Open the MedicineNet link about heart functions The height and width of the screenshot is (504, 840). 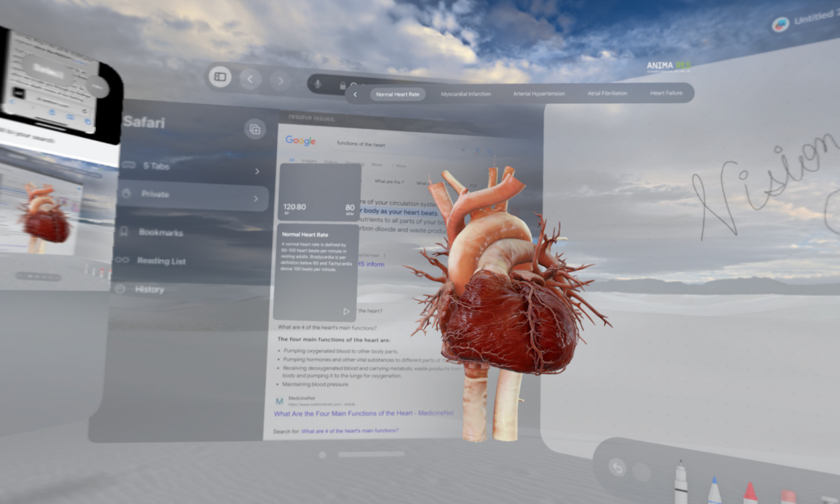coord(363,413)
